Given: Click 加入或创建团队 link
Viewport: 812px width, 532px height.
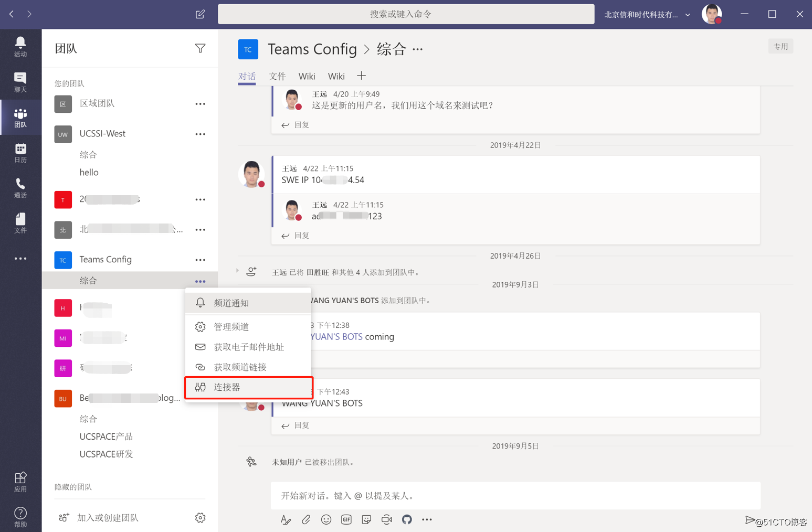Looking at the screenshot, I should [x=108, y=518].
